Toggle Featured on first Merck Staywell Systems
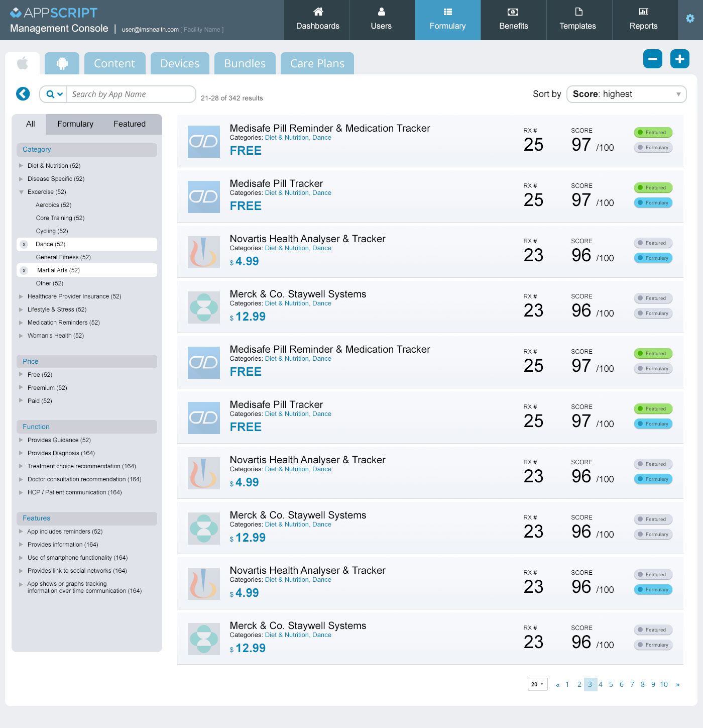Image resolution: width=703 pixels, height=728 pixels. point(653,298)
